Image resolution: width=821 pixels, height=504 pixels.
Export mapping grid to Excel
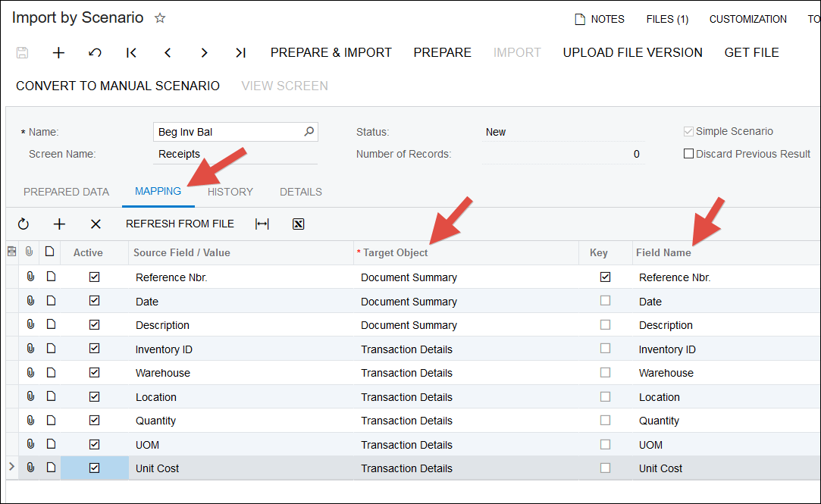click(298, 224)
